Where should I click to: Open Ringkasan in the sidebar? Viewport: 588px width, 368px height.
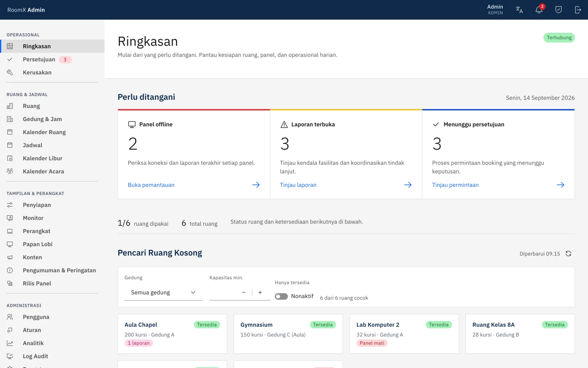(x=52, y=46)
